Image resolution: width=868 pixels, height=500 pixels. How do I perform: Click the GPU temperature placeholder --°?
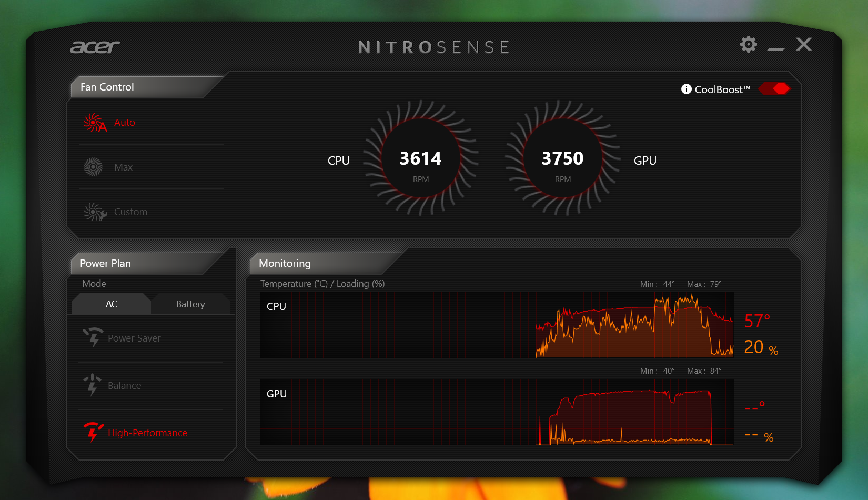point(755,407)
